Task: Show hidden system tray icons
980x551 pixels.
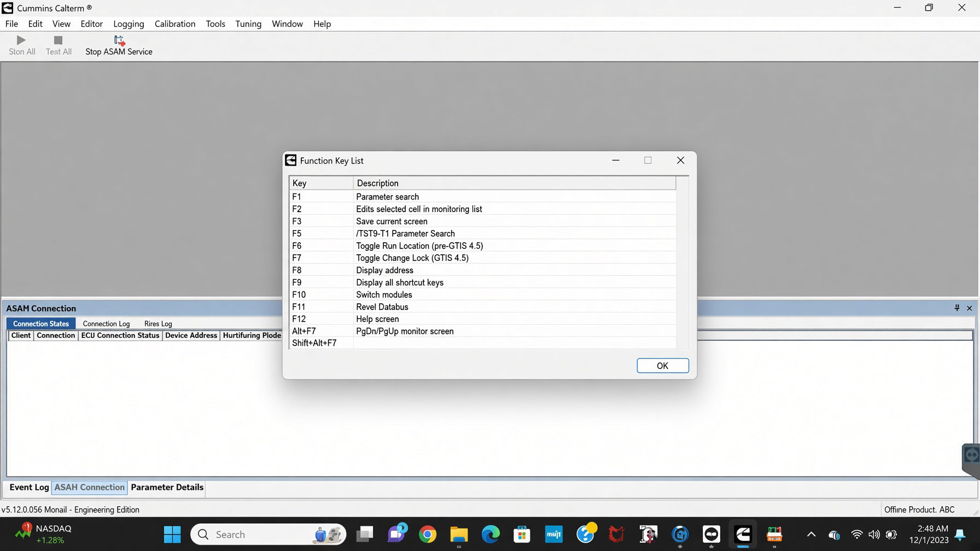Action: pos(812,535)
